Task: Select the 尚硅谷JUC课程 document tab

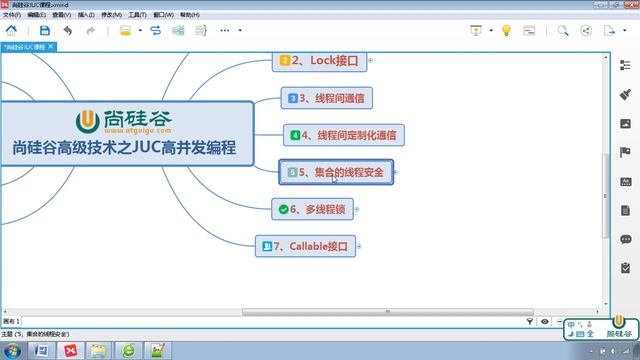Action: click(x=24, y=47)
